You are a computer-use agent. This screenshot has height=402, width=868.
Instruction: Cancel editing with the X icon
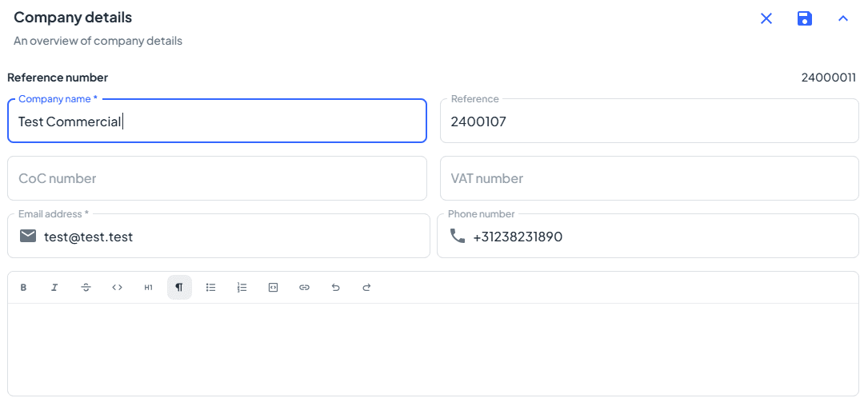pos(766,18)
